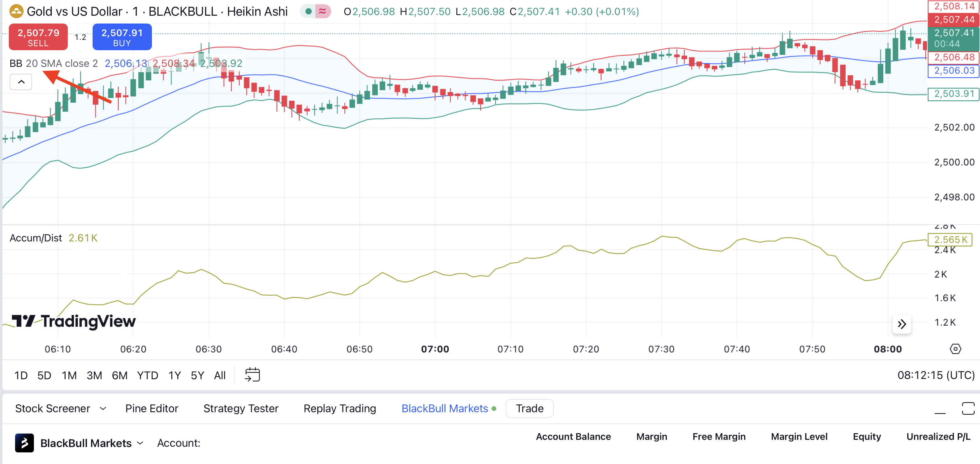Click the Account: label
This screenshot has width=980, height=464.
[178, 443]
